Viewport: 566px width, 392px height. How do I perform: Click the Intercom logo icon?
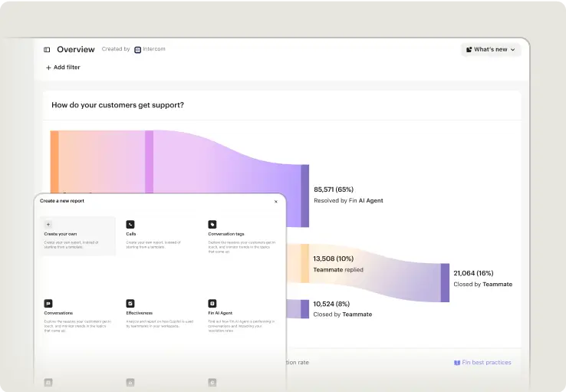click(137, 50)
